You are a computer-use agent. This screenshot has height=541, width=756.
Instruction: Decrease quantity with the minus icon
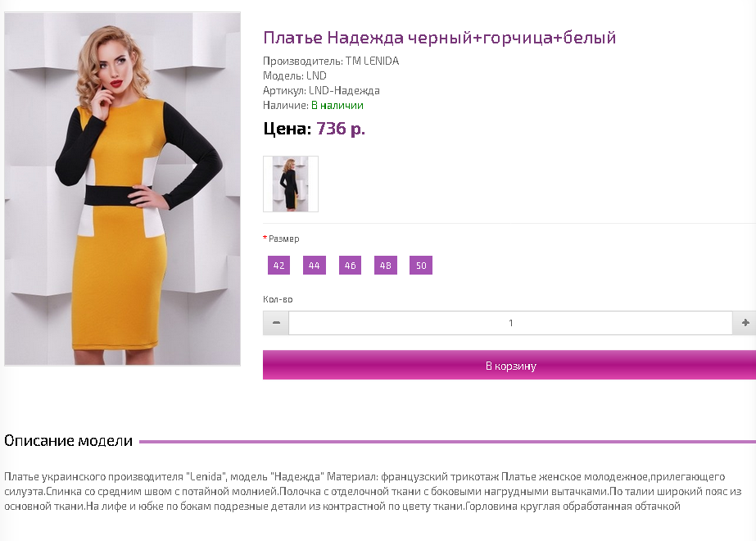click(x=276, y=323)
